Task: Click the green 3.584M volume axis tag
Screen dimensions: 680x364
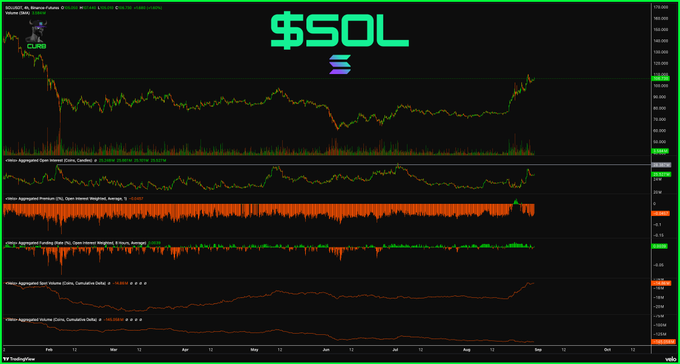Action: point(660,151)
